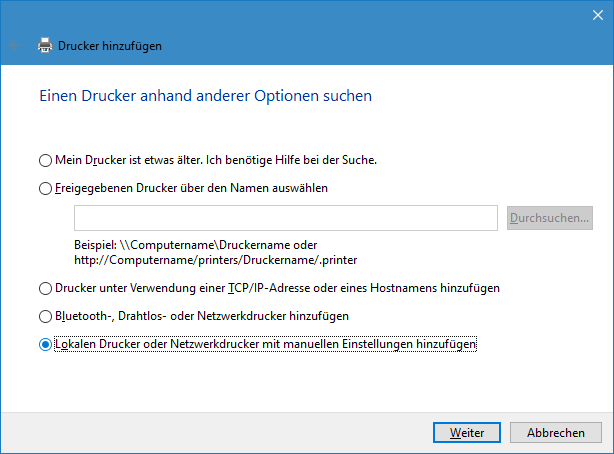Viewport: 614px width, 454px height.
Task: Click label text 'Netzwerkdrucker mit manuellen Einstellungen hinzufügen'
Action: 323,344
